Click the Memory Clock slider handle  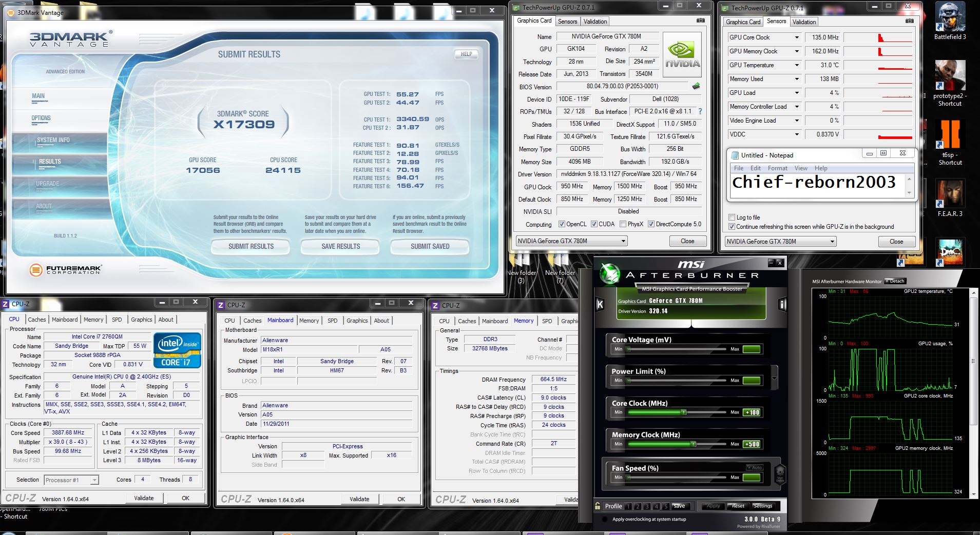[693, 444]
